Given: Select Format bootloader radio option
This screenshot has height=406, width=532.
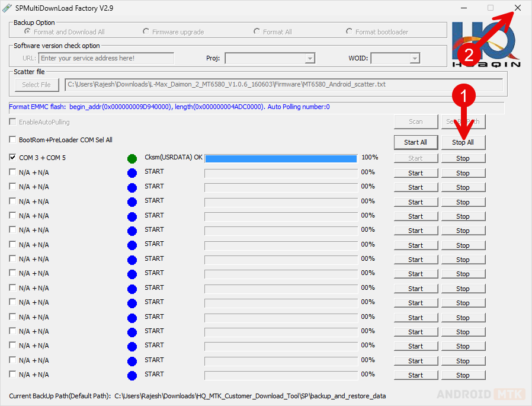Looking at the screenshot, I should (x=350, y=31).
